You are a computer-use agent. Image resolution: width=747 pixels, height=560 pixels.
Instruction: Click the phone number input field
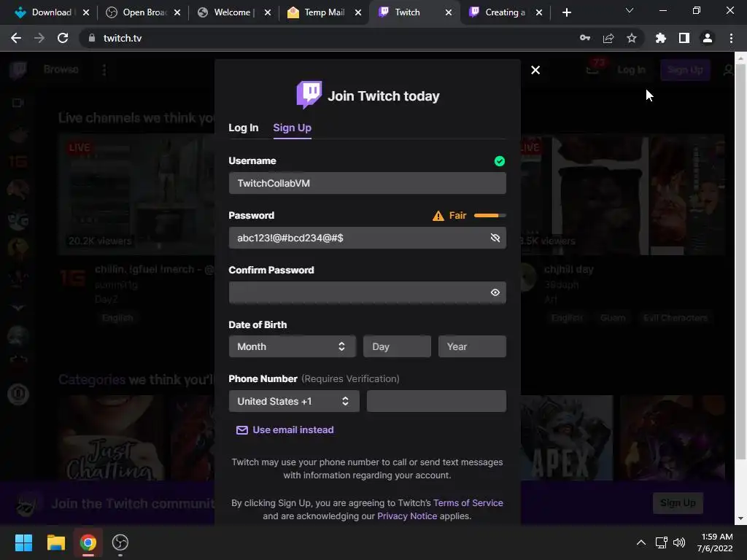click(436, 402)
